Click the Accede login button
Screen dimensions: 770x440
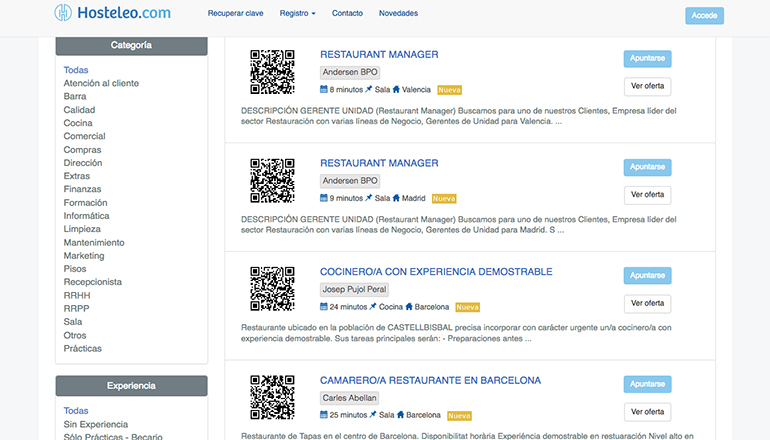tap(704, 15)
